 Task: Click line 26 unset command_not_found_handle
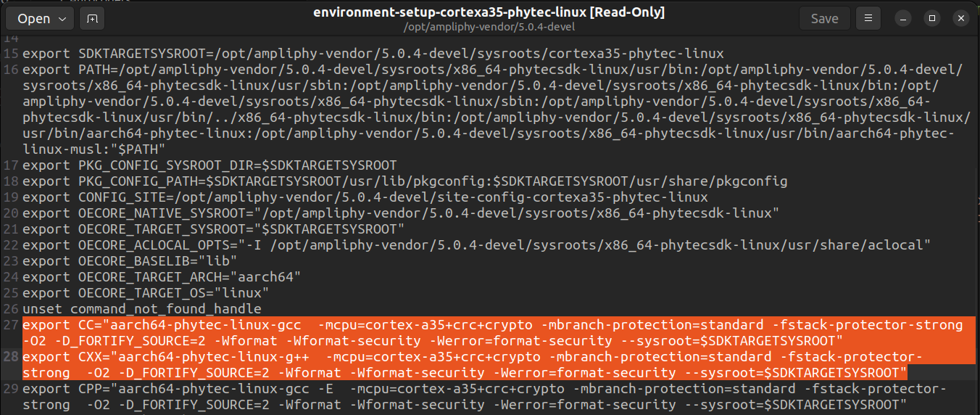[142, 309]
